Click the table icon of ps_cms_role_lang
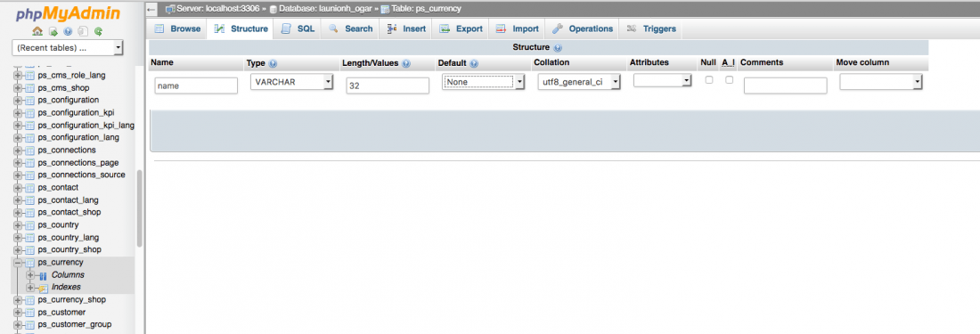The width and height of the screenshot is (980, 334). (x=29, y=75)
